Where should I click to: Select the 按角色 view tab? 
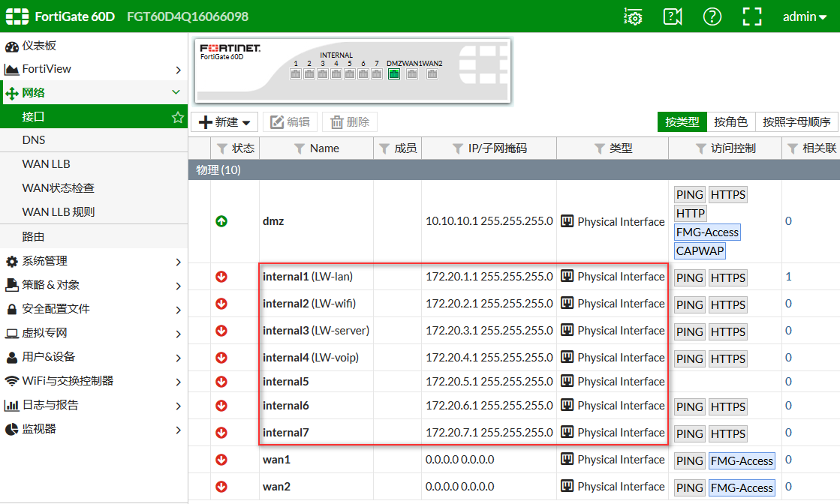tap(730, 122)
